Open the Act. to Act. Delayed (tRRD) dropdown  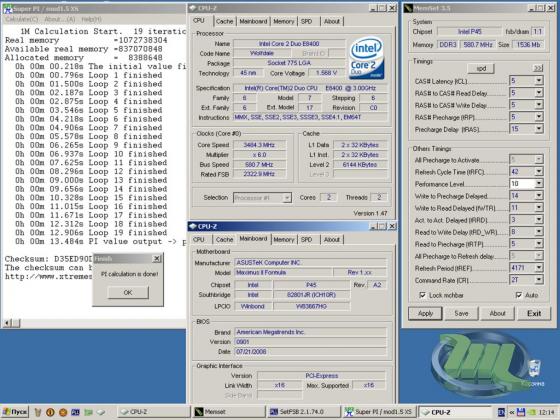[x=539, y=220]
